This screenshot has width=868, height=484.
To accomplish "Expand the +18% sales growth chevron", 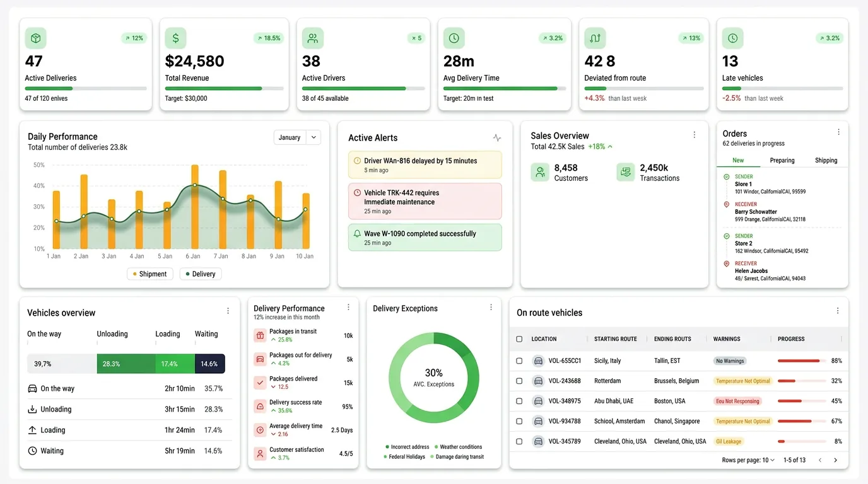I will click(x=610, y=147).
